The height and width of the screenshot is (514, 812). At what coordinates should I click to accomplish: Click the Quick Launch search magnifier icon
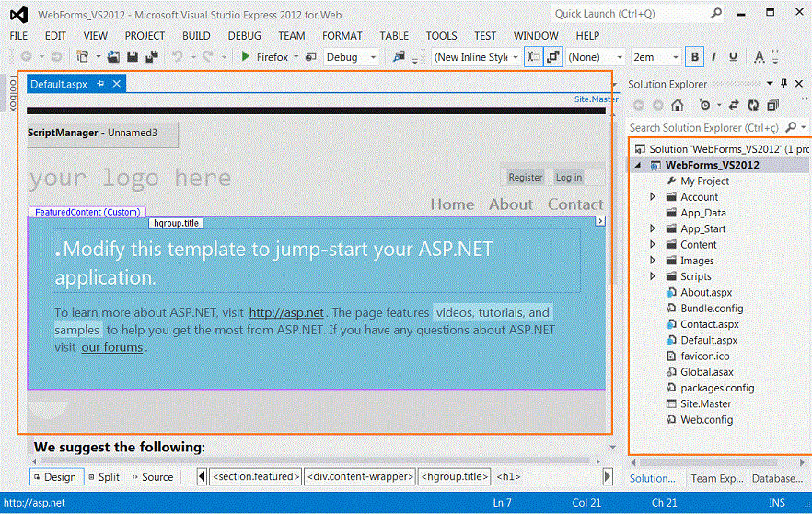716,14
